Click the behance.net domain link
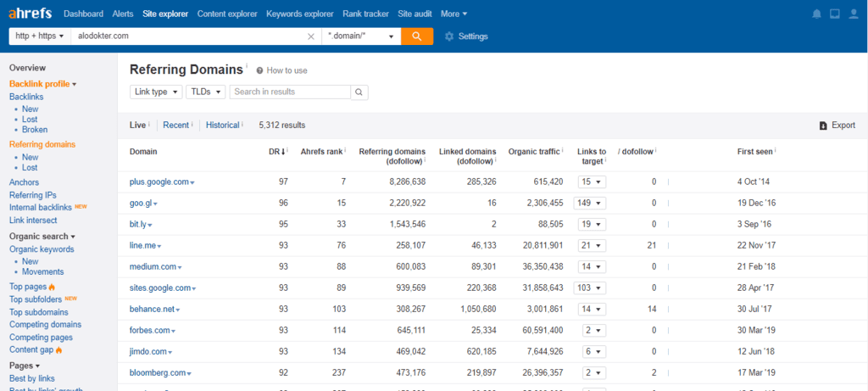 (153, 309)
